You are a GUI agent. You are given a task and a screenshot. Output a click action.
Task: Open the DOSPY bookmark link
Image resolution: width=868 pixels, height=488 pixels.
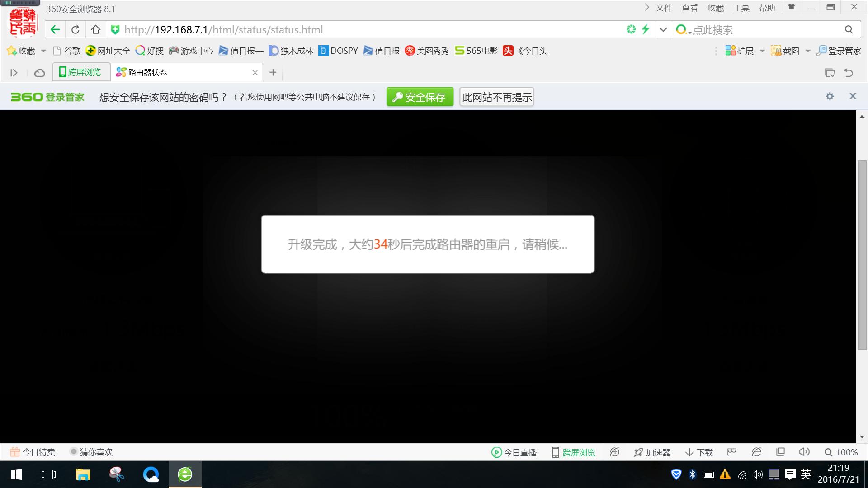tap(339, 51)
